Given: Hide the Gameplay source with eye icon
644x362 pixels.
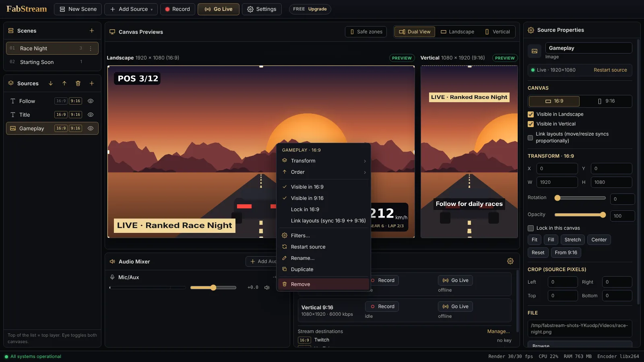Looking at the screenshot, I should click(x=91, y=128).
